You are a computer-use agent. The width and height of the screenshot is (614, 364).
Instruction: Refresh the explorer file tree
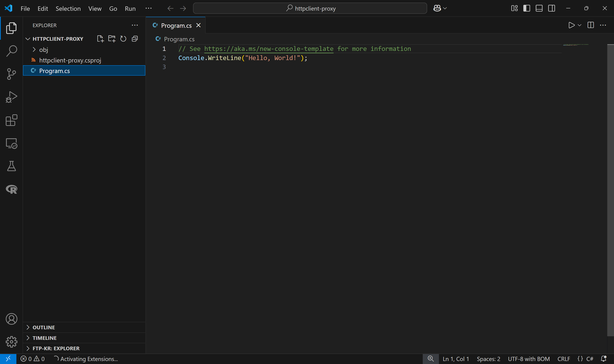[123, 39]
